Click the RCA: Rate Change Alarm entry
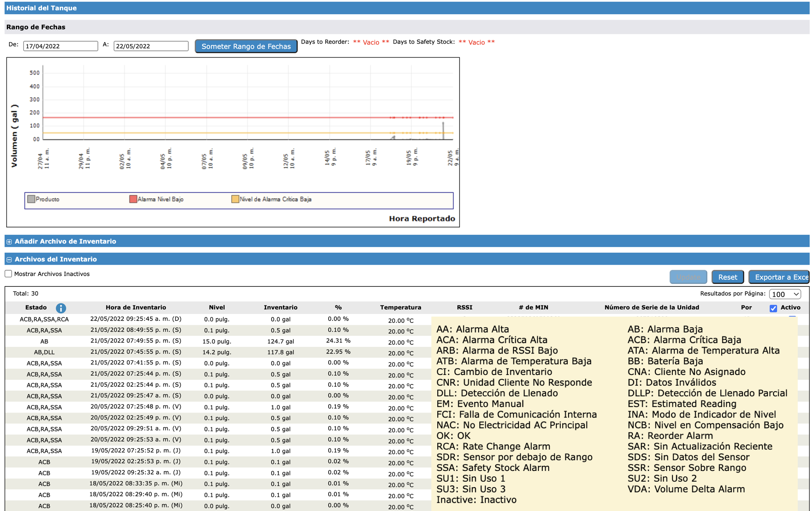 click(x=493, y=446)
